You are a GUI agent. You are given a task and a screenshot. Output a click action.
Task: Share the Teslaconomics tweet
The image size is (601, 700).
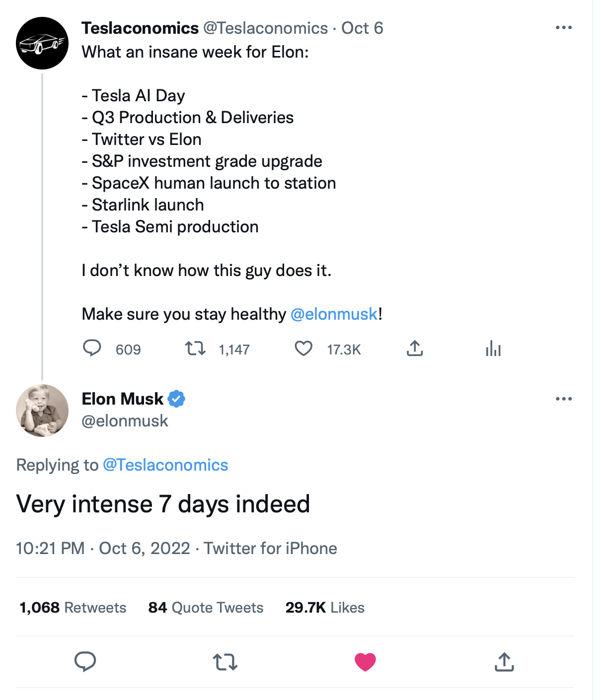415,349
